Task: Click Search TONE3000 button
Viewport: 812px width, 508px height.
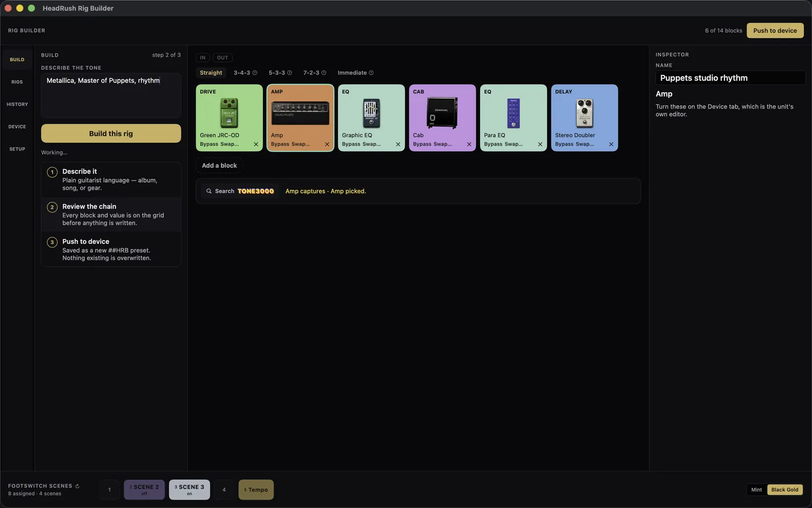Action: point(240,191)
